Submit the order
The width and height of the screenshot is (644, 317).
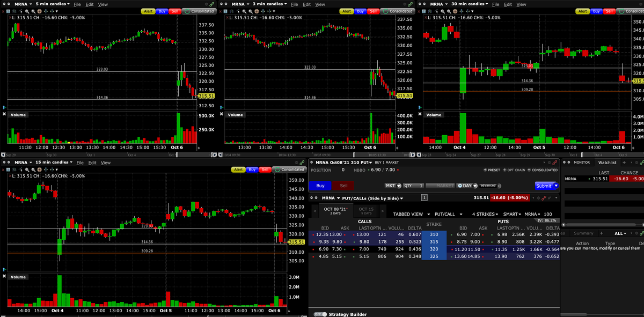tap(544, 186)
